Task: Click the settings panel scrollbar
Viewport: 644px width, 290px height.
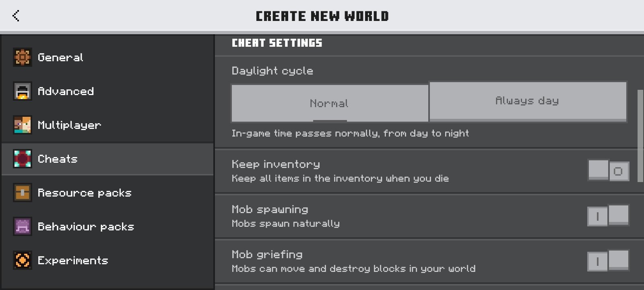Action: pos(640,136)
